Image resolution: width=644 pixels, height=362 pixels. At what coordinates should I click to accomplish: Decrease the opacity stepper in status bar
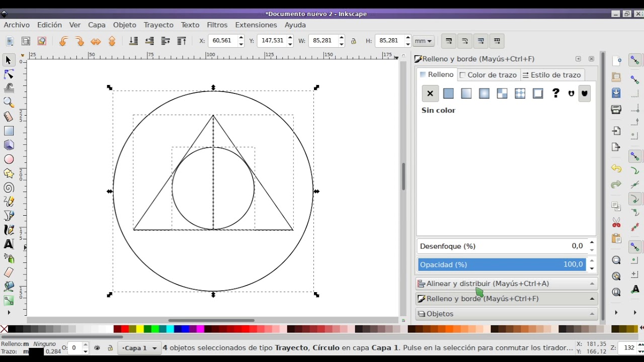point(85,350)
